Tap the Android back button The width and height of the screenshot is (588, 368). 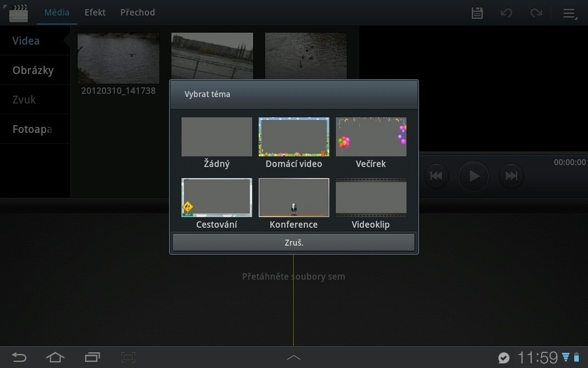19,357
